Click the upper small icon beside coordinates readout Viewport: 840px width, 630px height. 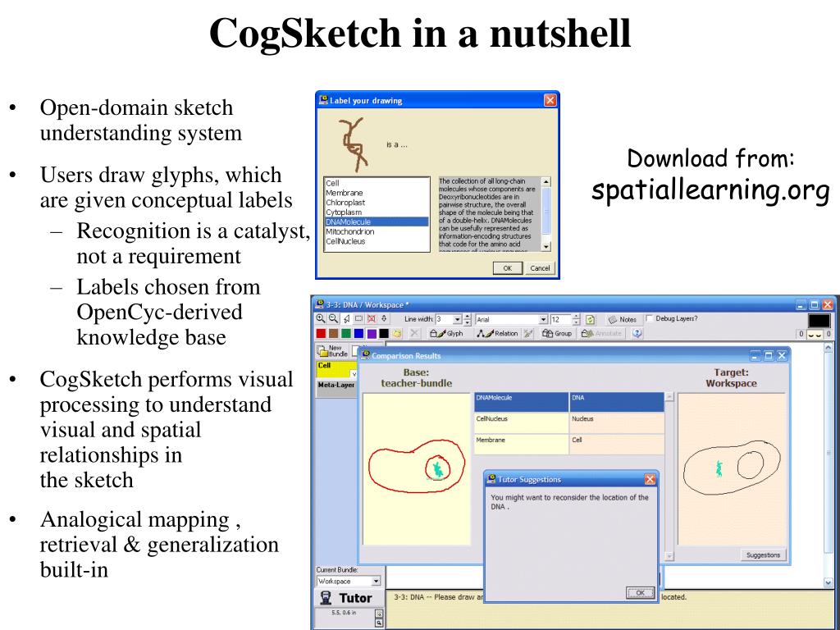(x=379, y=614)
